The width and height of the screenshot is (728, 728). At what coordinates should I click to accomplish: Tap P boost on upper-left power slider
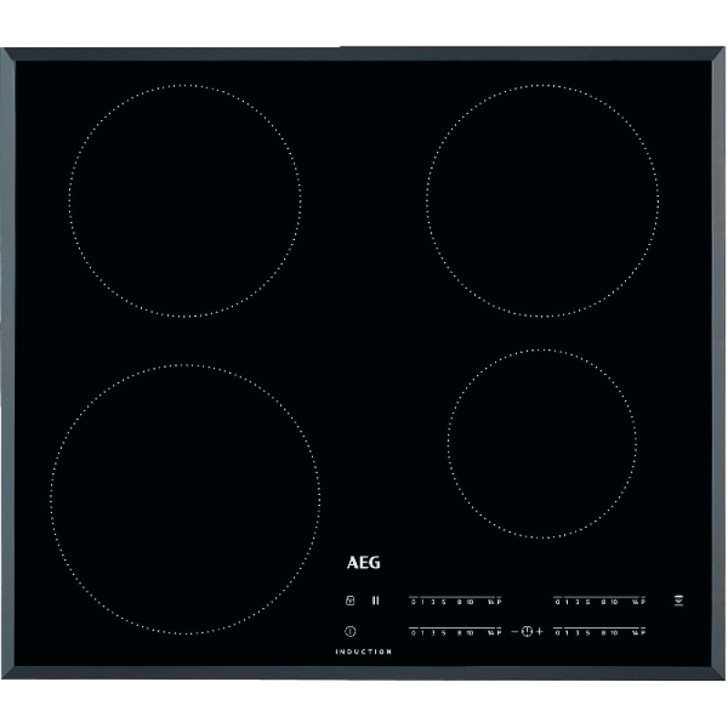(x=500, y=602)
